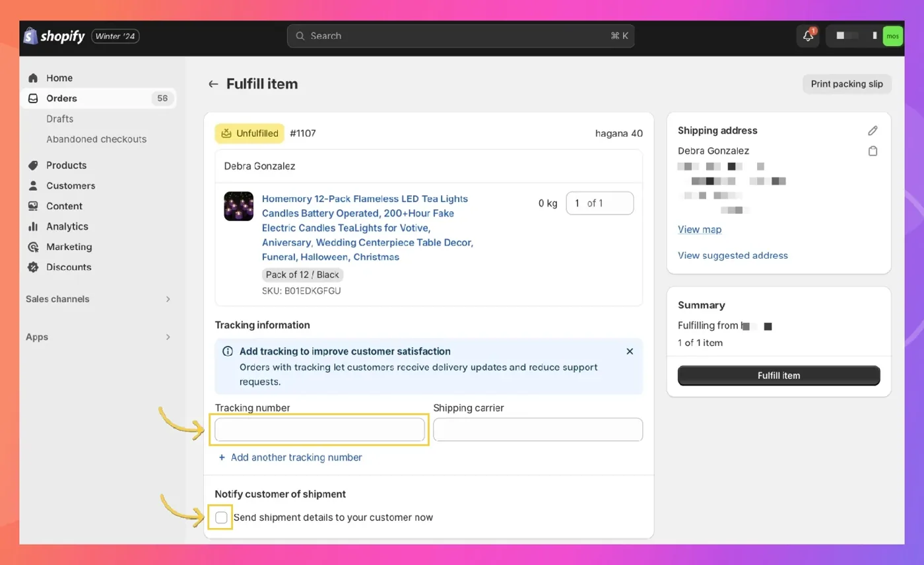Click the Discounts badge icon
Viewport: 924px width, 565px height.
tap(33, 267)
